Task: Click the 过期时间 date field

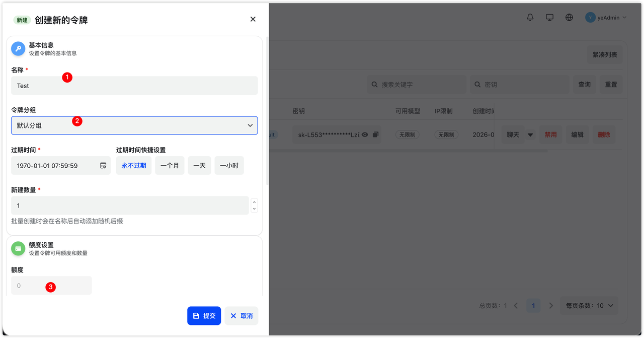Action: 61,165
